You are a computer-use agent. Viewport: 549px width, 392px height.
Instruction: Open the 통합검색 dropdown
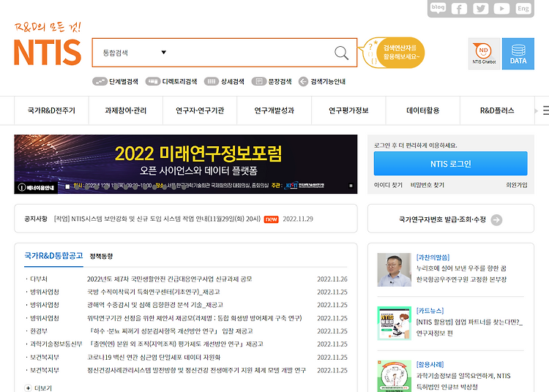tap(135, 53)
